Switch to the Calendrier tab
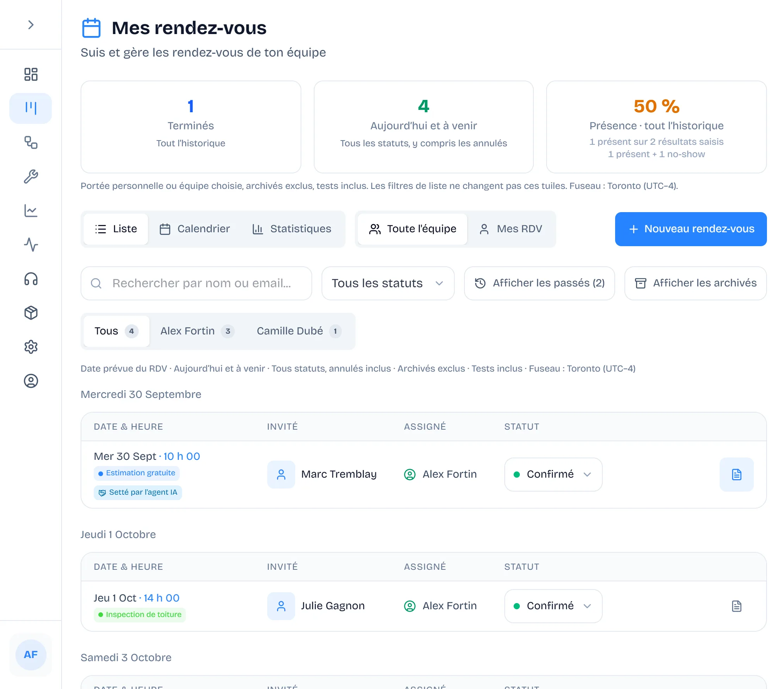This screenshot has height=689, width=784. [x=194, y=229]
